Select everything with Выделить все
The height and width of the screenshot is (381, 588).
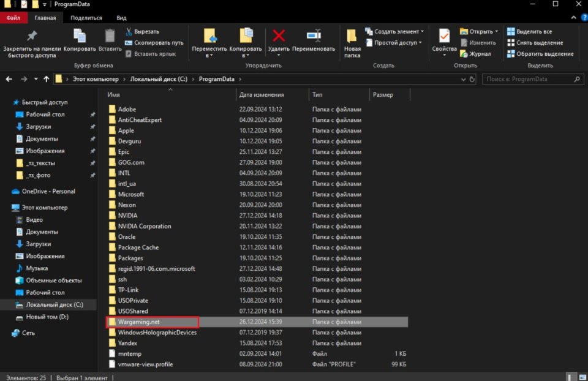[529, 31]
